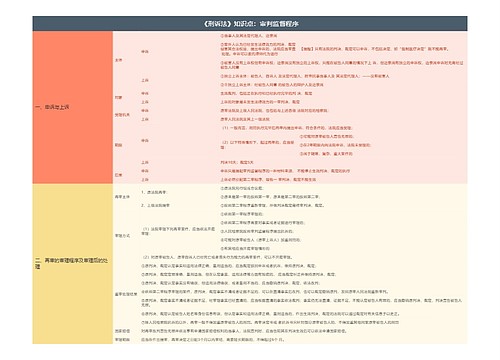Click the '判决10天；裁定5天' text
Screen dimensions: 500x360
(237, 162)
